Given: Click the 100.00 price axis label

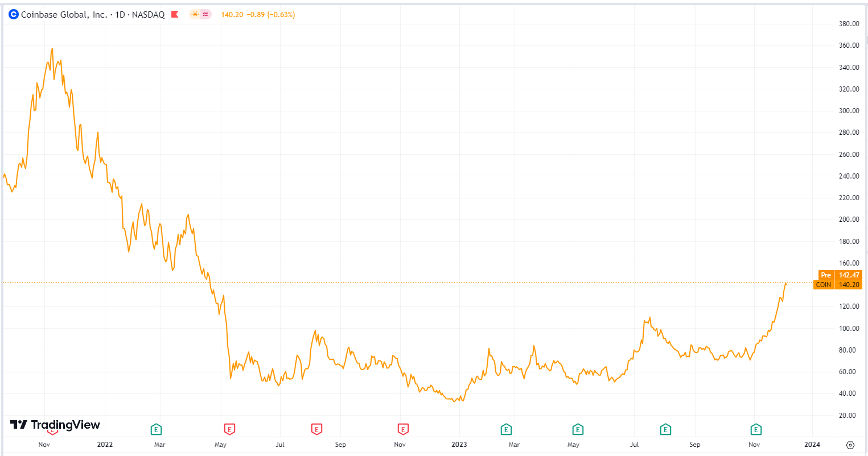Looking at the screenshot, I should coord(849,329).
